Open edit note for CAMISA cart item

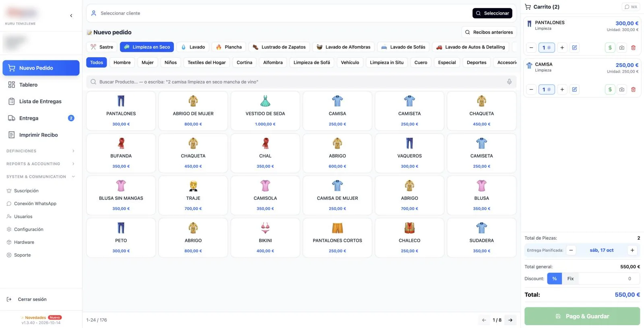tap(574, 89)
